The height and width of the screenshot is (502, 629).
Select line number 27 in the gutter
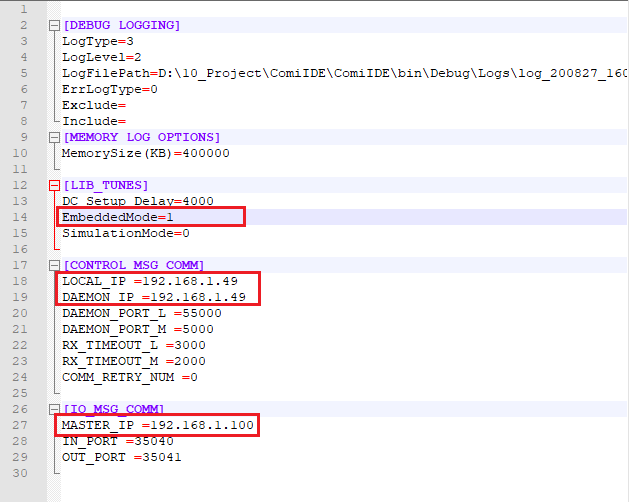(22, 425)
